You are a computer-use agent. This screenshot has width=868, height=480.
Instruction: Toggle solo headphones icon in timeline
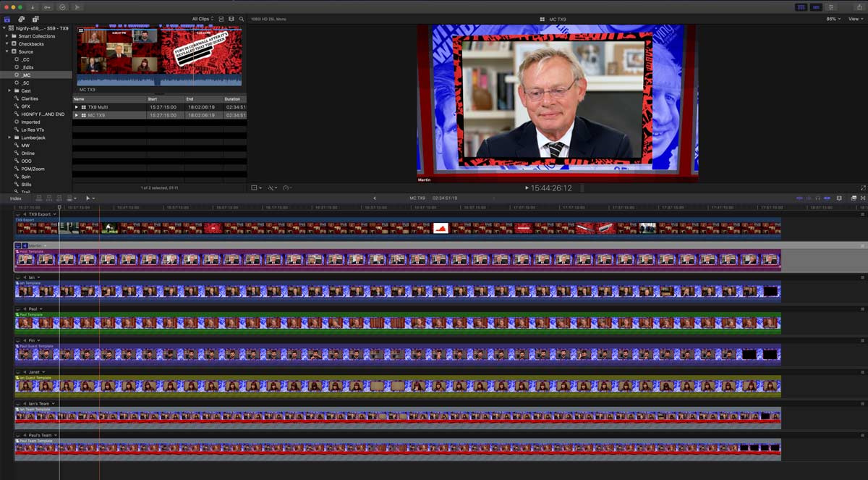coord(817,198)
